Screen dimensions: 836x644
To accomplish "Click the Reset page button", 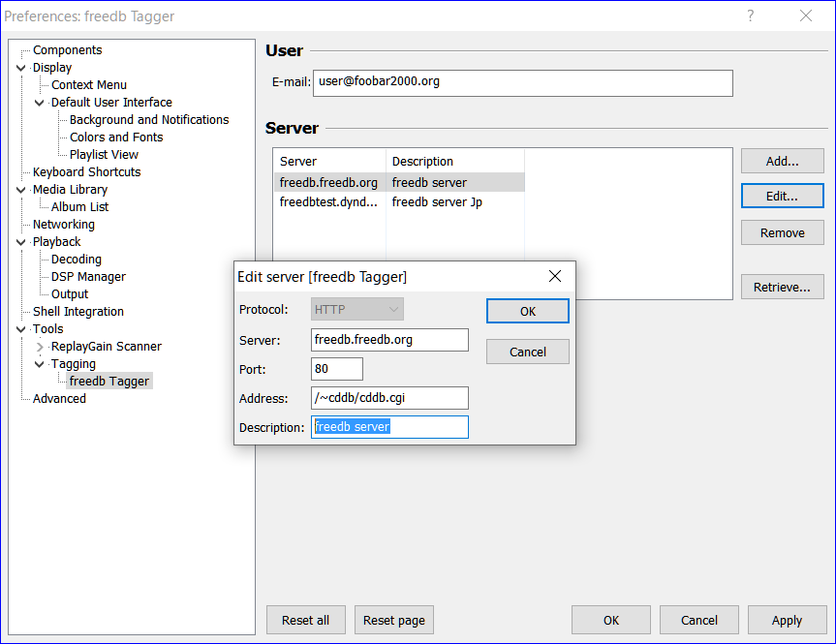I will [394, 620].
